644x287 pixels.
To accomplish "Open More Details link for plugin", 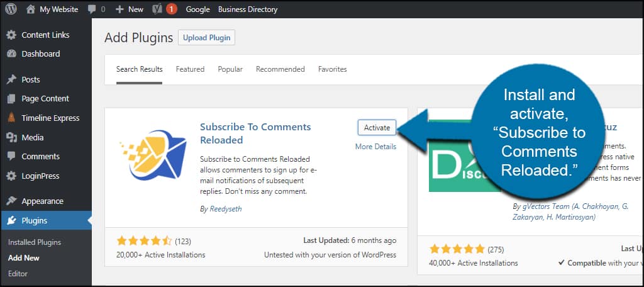I will 375,147.
